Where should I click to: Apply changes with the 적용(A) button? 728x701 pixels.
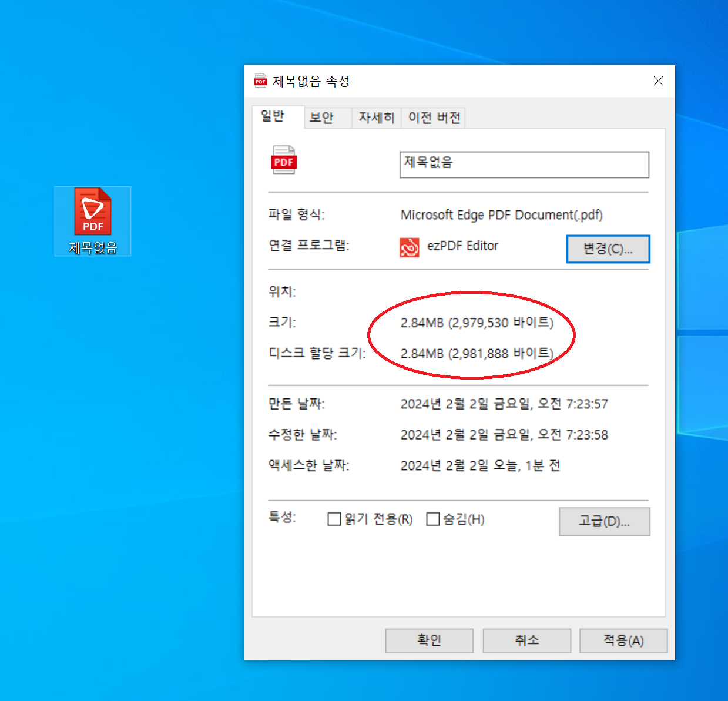point(623,640)
